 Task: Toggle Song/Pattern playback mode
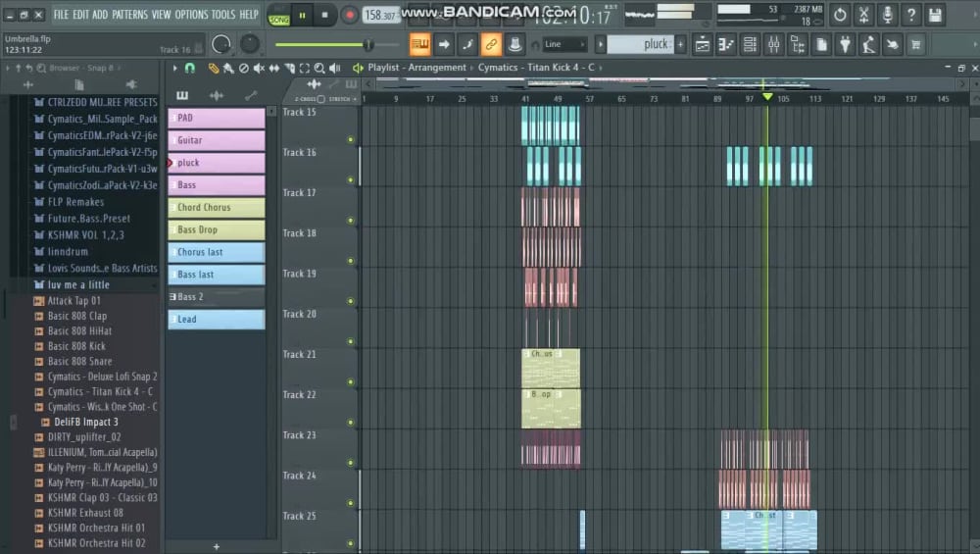coord(278,16)
